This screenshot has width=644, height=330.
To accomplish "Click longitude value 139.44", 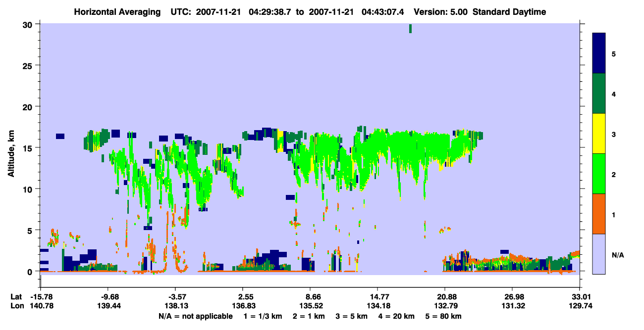I will click(x=109, y=306).
